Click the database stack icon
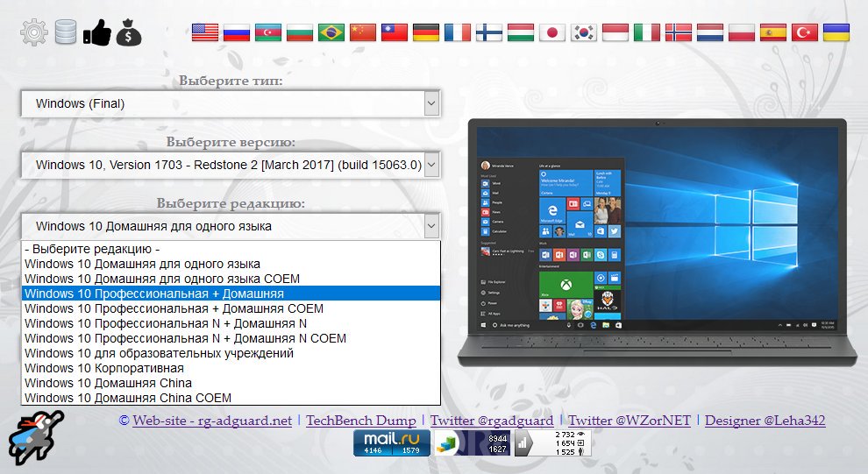Screen dimensions: 868x474 click(66, 32)
